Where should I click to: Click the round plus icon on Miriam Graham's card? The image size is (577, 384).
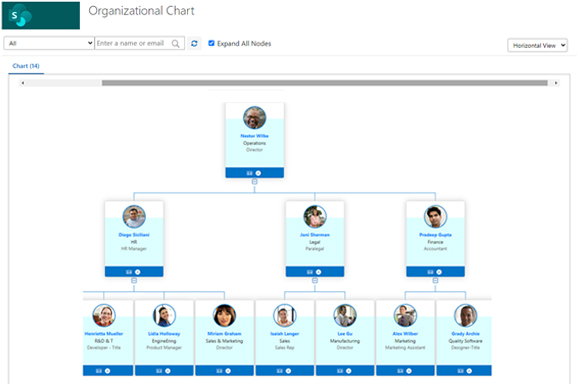[228, 371]
